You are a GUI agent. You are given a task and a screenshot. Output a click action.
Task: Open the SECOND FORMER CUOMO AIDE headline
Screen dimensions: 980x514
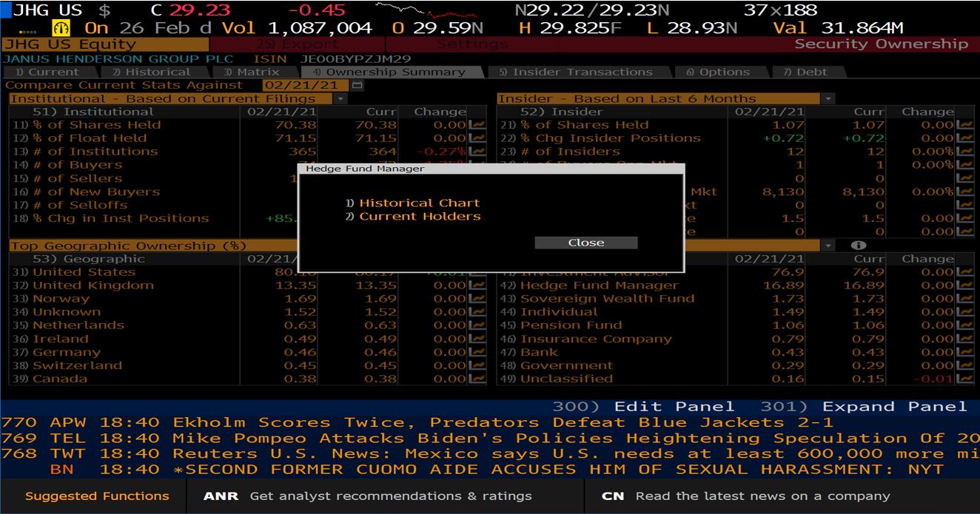point(558,470)
